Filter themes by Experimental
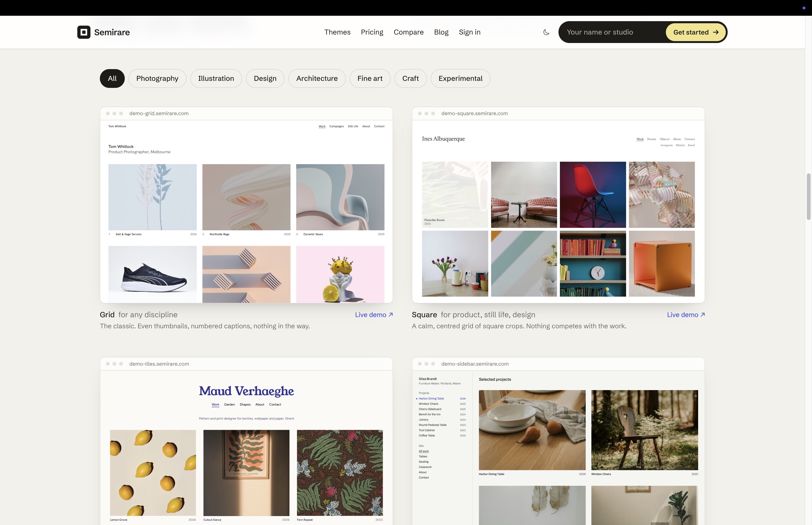The image size is (812, 525). tap(460, 78)
